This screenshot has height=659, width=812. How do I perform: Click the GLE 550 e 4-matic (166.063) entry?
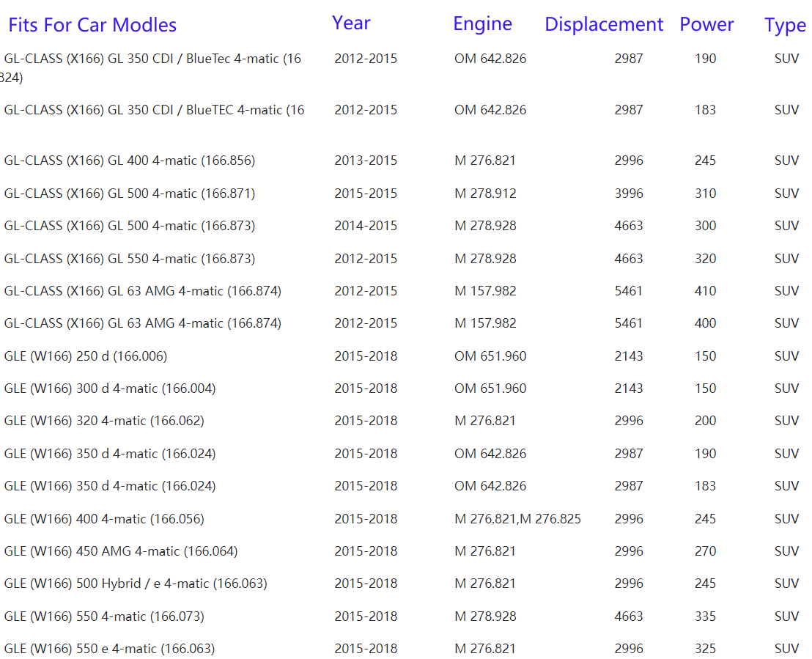pos(109,649)
